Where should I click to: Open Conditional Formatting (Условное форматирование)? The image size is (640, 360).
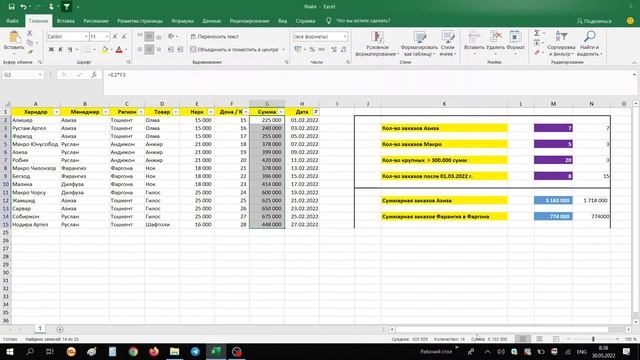point(377,44)
